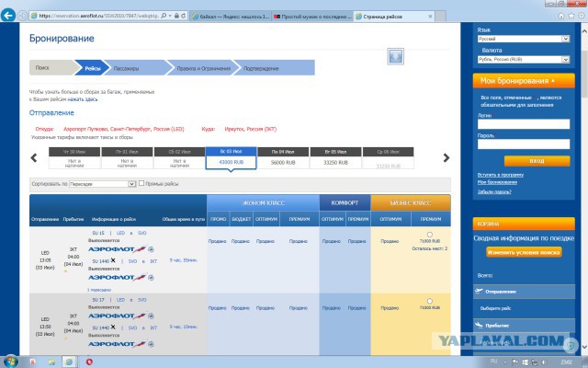This screenshot has width=588, height=368.
Task: Click the orange ВХОД login button
Action: pos(537,161)
